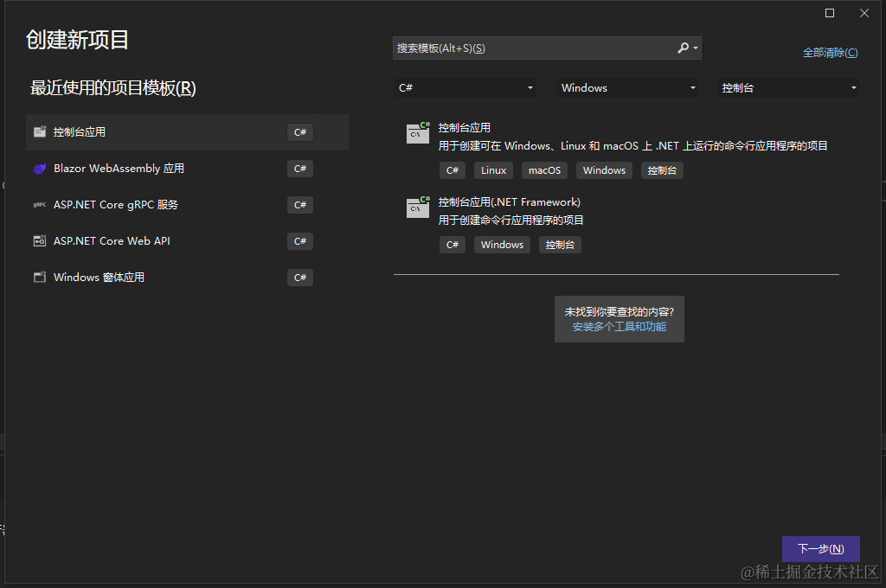Click the gRPC icon beside ASP.NET Core gRPC 服务

tap(40, 204)
